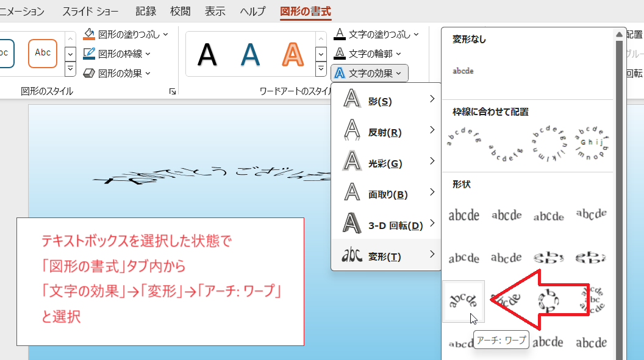Open the 光彩(G) submenu
Image resolution: width=644 pixels, height=360 pixels.
(x=386, y=161)
